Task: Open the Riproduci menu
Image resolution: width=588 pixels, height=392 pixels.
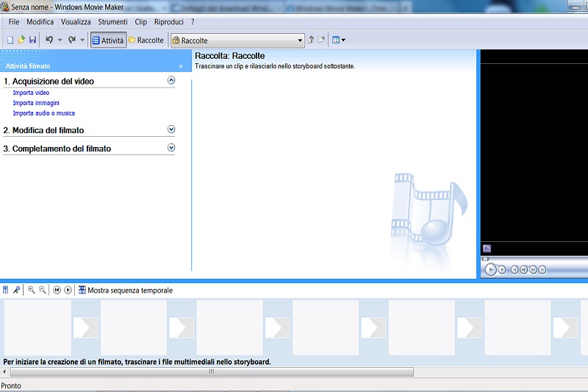Action: pyautogui.click(x=169, y=22)
